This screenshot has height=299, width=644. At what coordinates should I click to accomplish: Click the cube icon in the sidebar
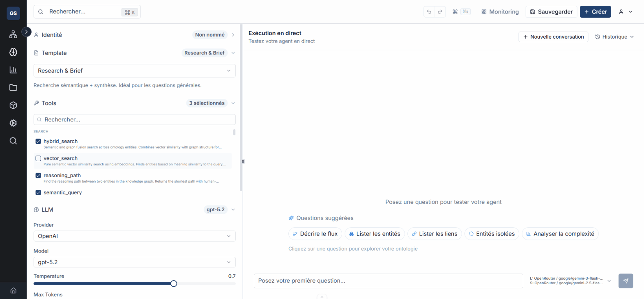coord(13,105)
